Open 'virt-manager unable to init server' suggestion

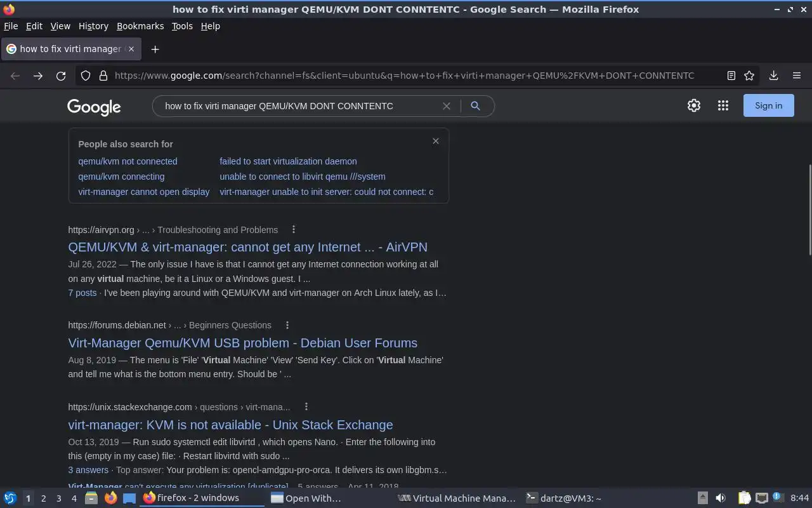coord(327,192)
